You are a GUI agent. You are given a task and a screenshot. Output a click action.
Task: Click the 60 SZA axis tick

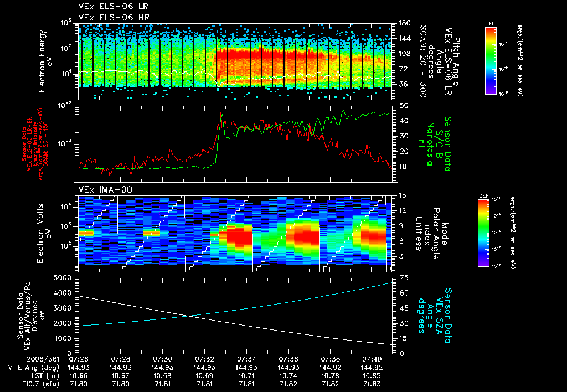(404, 293)
